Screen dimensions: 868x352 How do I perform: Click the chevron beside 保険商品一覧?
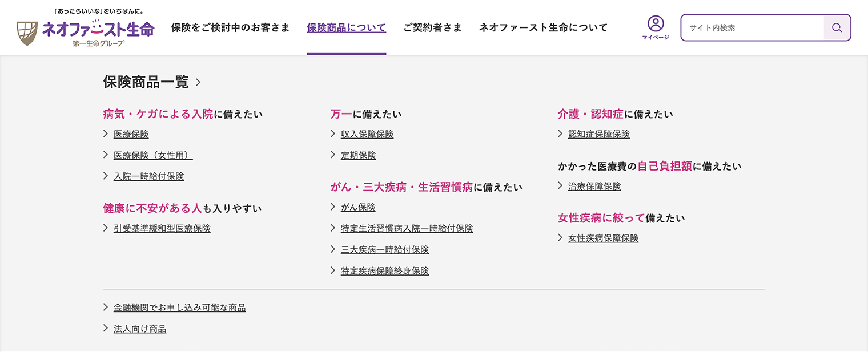click(x=198, y=83)
